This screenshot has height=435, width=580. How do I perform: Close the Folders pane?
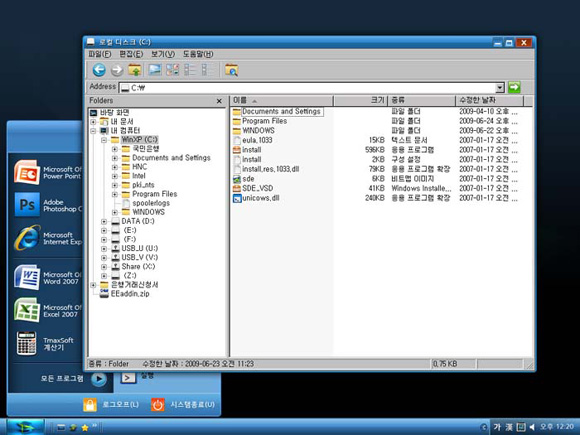[219, 101]
